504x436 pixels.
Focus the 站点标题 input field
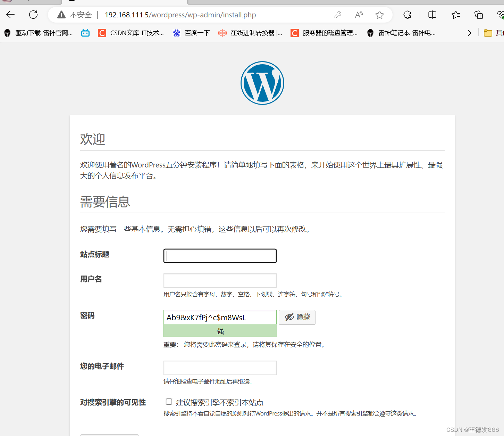pyautogui.click(x=220, y=256)
